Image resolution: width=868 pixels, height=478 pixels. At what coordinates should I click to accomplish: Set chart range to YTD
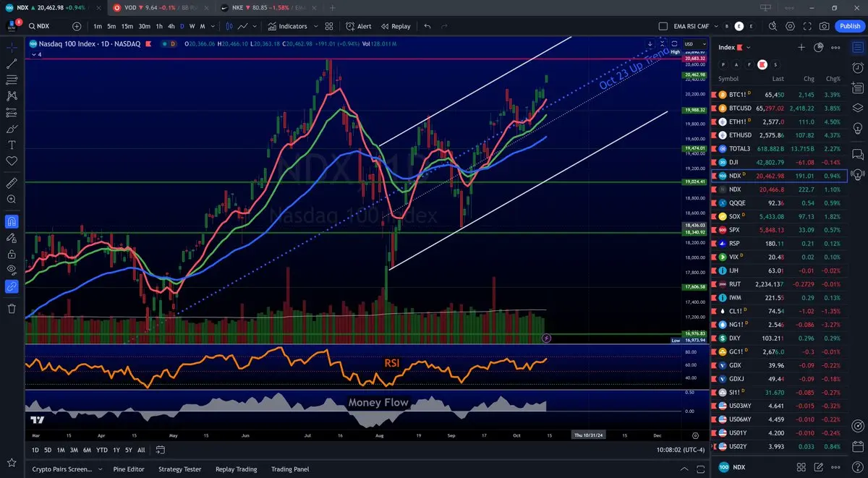coord(101,450)
